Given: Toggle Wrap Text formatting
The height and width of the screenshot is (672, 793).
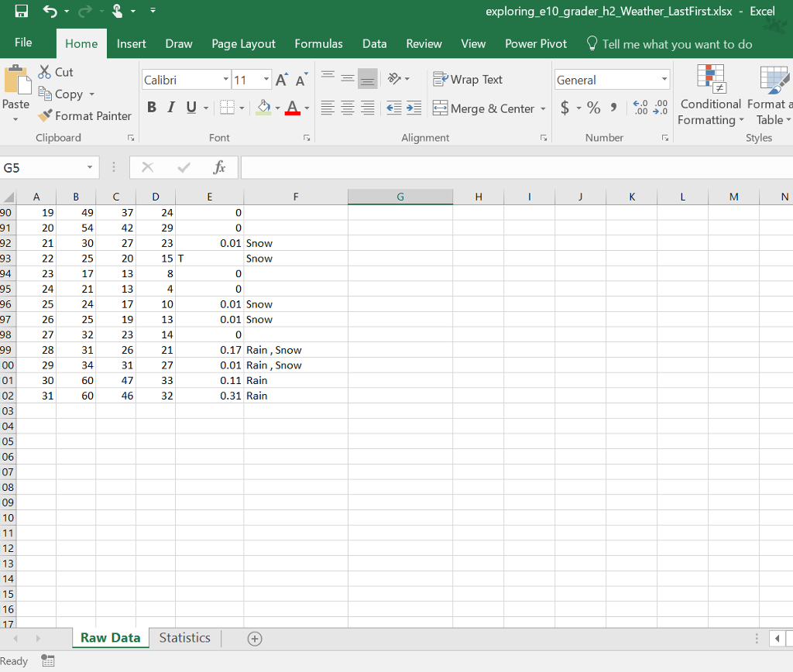Looking at the screenshot, I should tap(441, 79).
